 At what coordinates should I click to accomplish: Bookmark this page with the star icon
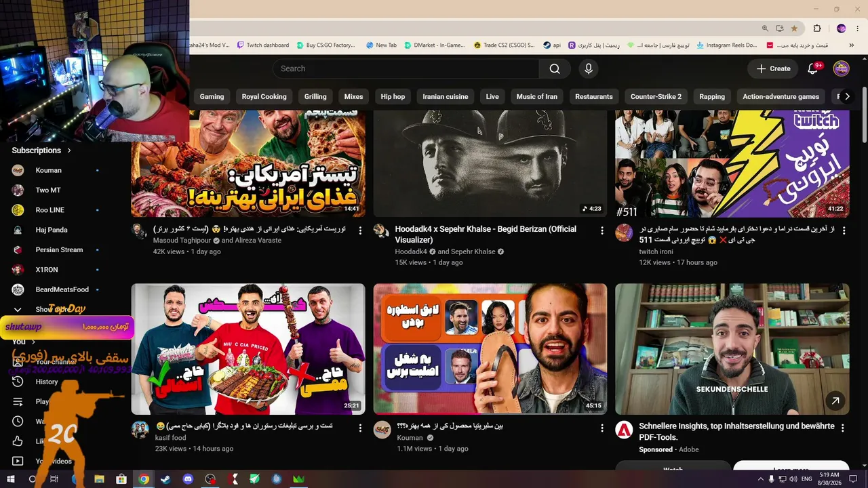[794, 28]
